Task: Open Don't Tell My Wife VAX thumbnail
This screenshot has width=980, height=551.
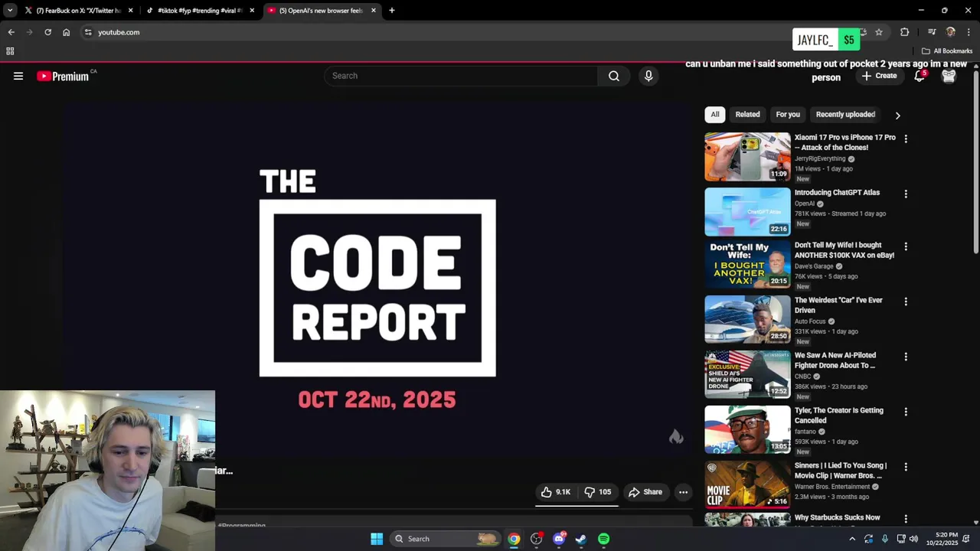Action: pos(747,265)
